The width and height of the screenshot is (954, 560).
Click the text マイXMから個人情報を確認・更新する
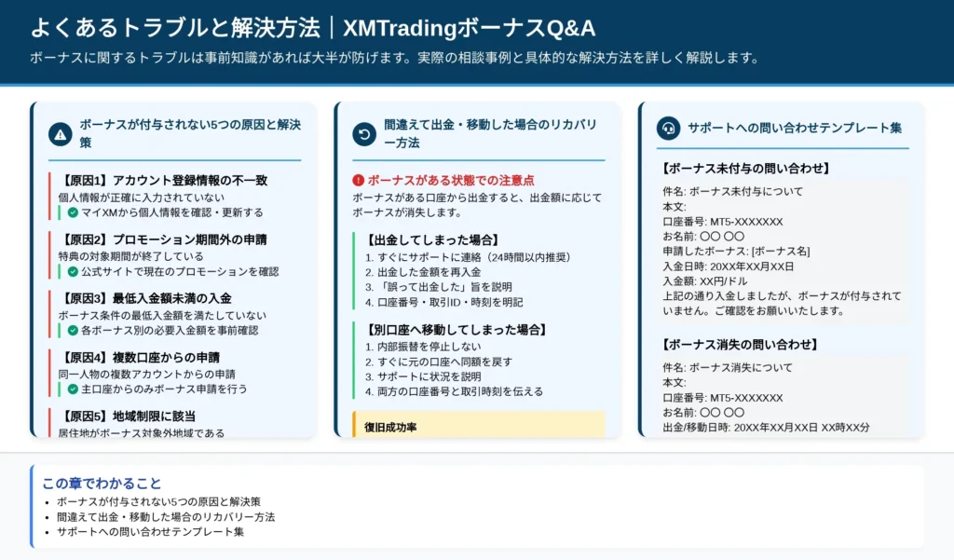[x=172, y=212]
